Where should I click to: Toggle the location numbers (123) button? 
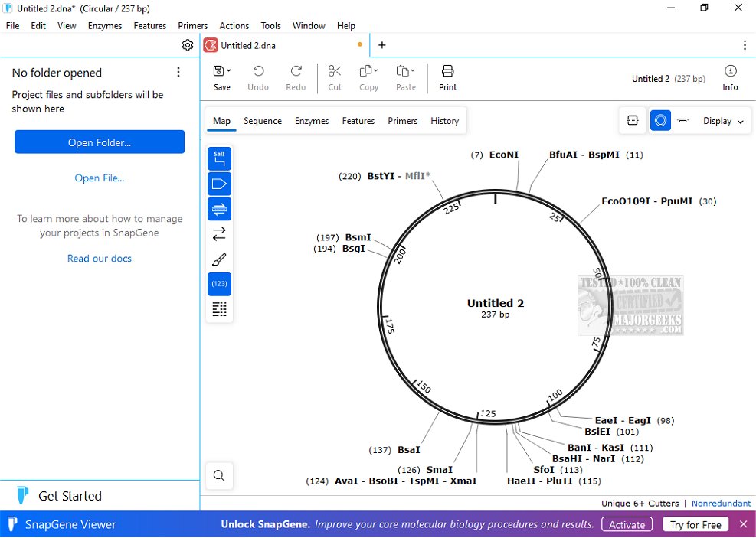pos(219,284)
